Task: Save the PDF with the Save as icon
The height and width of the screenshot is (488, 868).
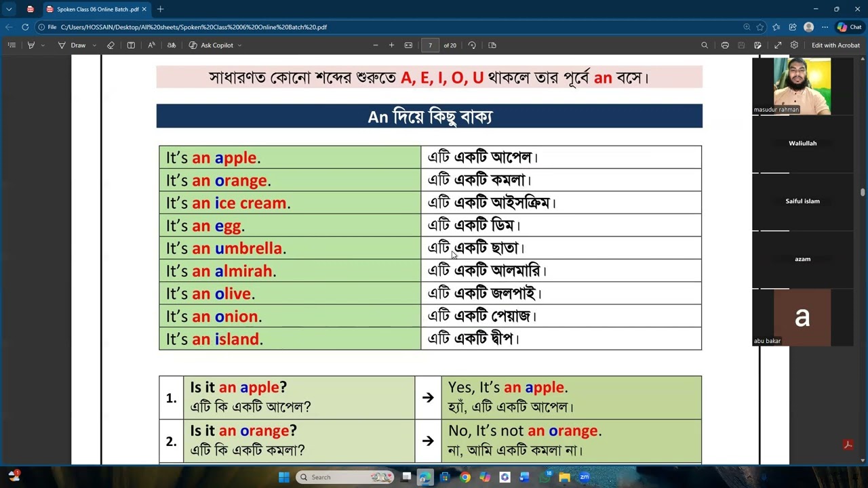Action: [x=757, y=45]
